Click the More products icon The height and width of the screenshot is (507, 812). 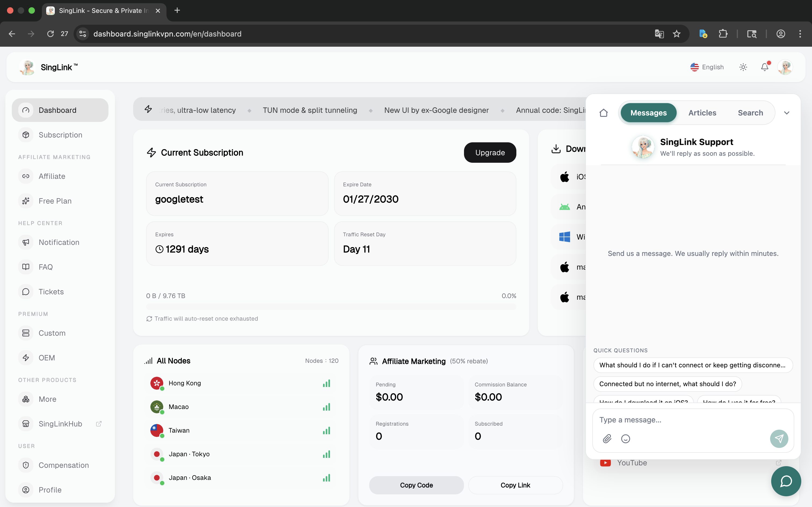pos(26,399)
